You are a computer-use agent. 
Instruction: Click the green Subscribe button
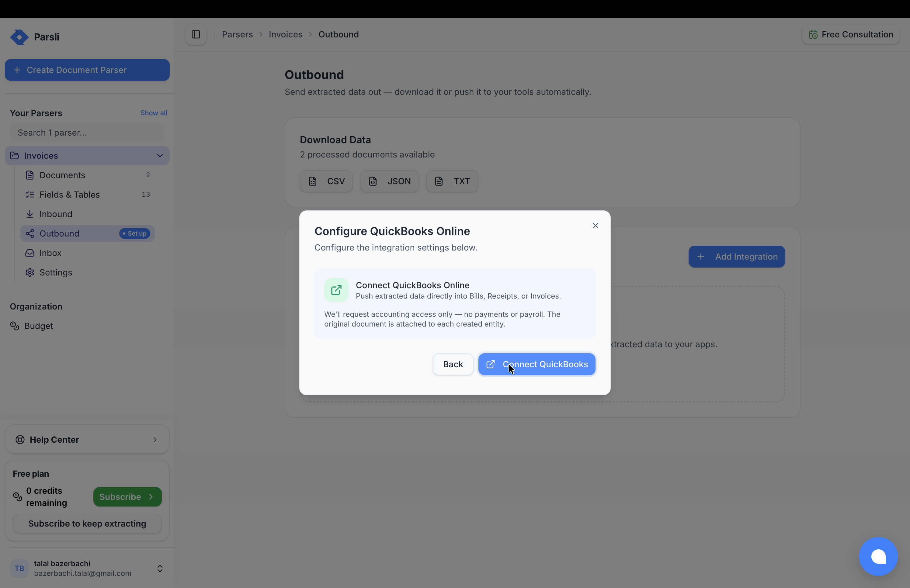click(x=127, y=497)
